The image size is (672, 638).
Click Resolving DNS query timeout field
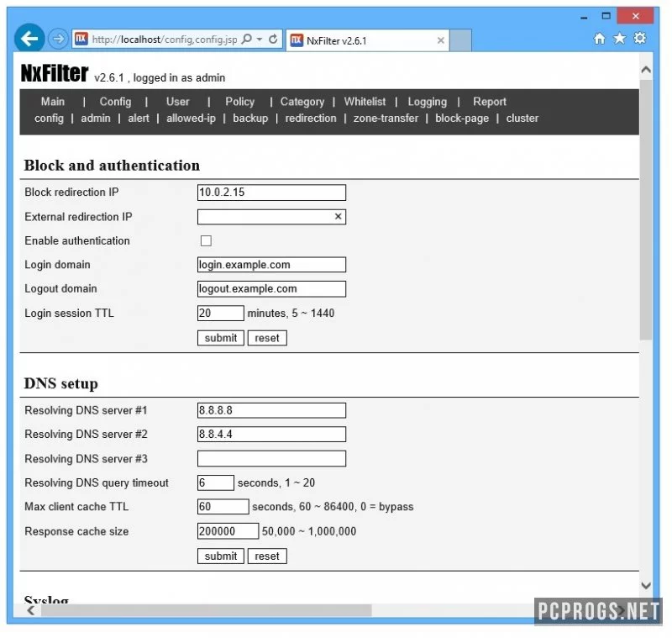[216, 482]
